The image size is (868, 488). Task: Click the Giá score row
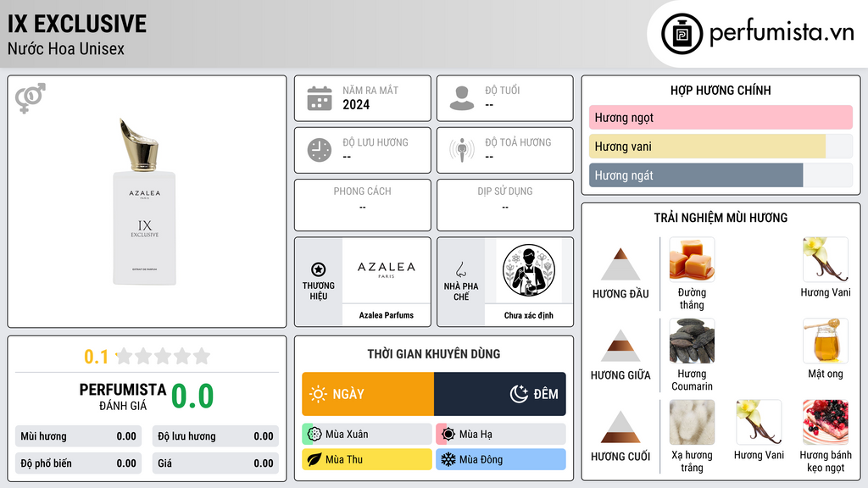[x=215, y=463]
